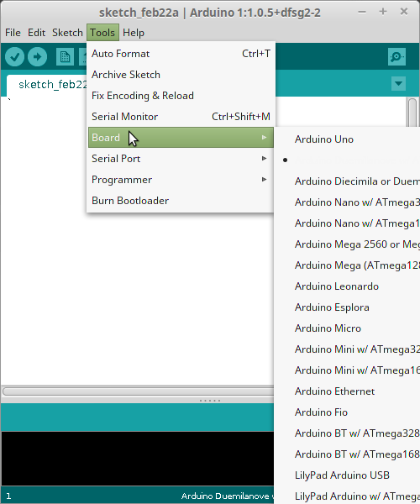Image resolution: width=420 pixels, height=504 pixels.
Task: Choose Fix Encoding & Reload
Action: 181,96
